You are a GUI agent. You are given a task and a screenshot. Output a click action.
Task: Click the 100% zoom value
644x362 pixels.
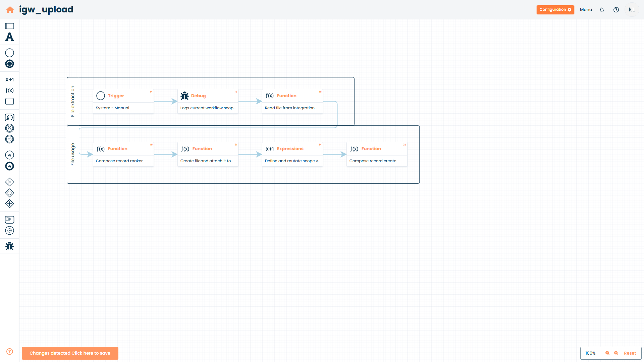(590, 353)
